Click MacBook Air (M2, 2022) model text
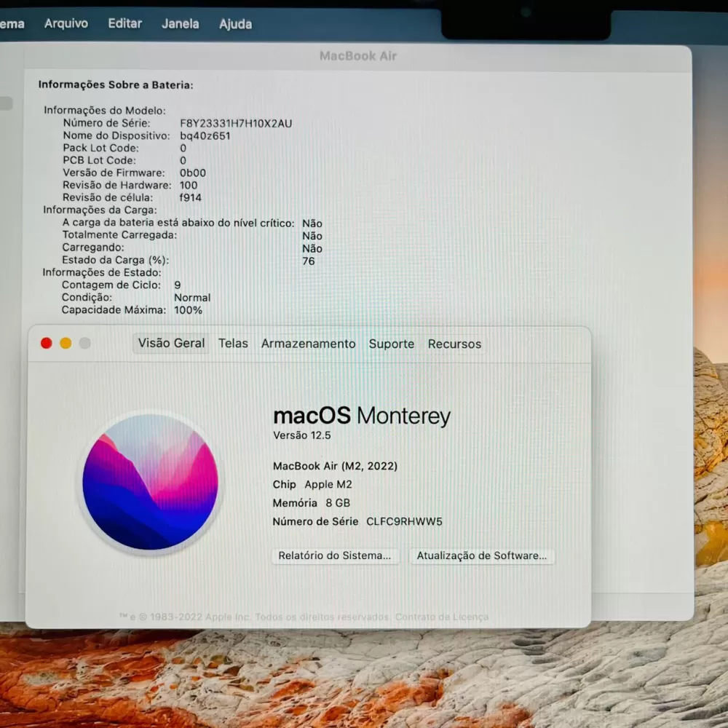The height and width of the screenshot is (728, 728). [335, 466]
